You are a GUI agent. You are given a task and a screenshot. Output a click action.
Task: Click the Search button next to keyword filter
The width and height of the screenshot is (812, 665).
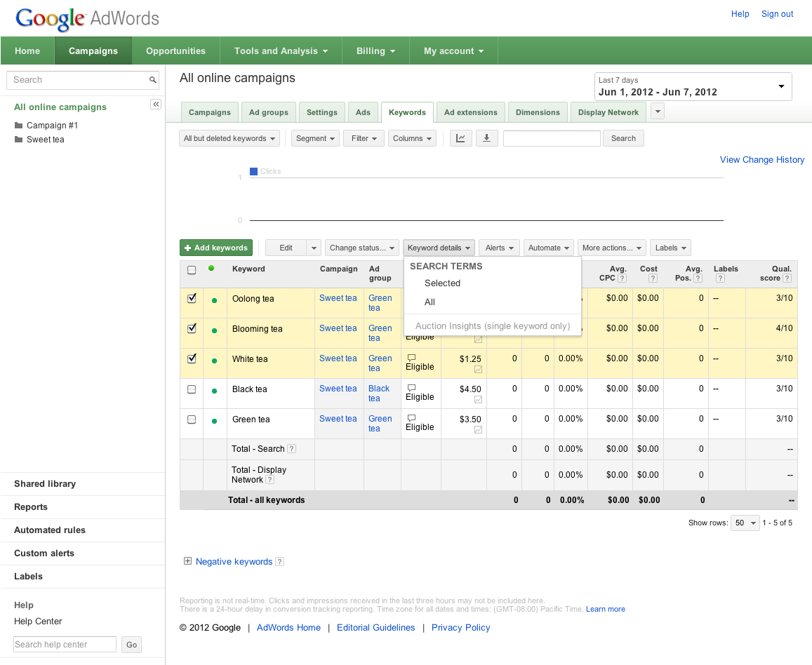tap(623, 138)
